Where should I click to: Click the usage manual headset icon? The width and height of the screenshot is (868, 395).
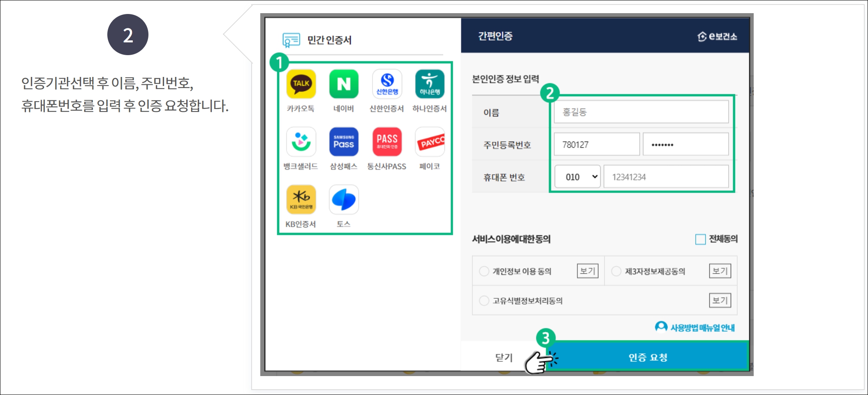[x=661, y=327]
